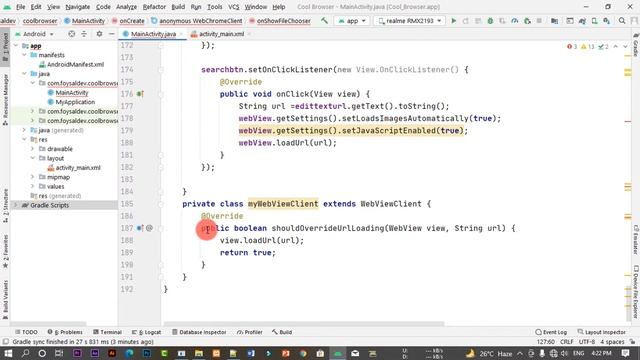Open Project panel gear settings
640x360 pixels.
[x=99, y=34]
